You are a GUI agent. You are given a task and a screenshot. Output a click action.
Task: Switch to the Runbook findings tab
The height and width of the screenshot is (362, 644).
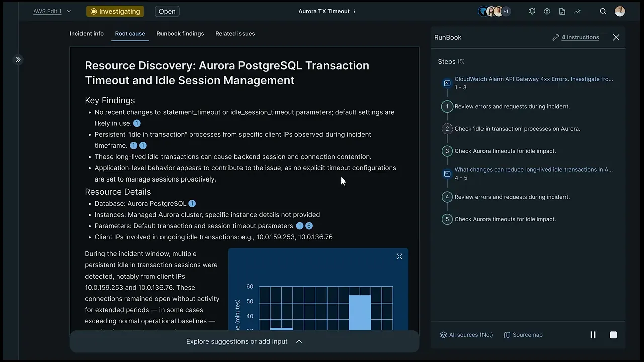tap(180, 34)
